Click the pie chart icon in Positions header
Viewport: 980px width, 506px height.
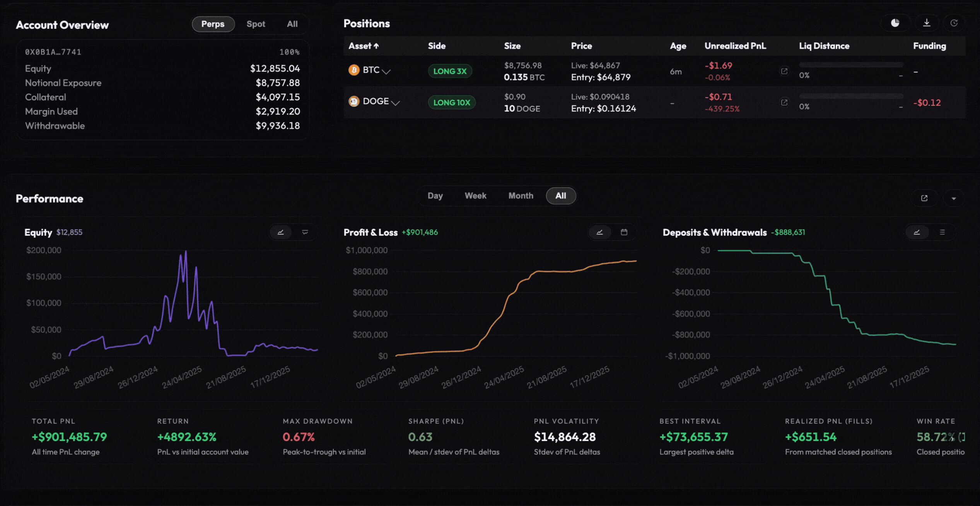pyautogui.click(x=895, y=23)
